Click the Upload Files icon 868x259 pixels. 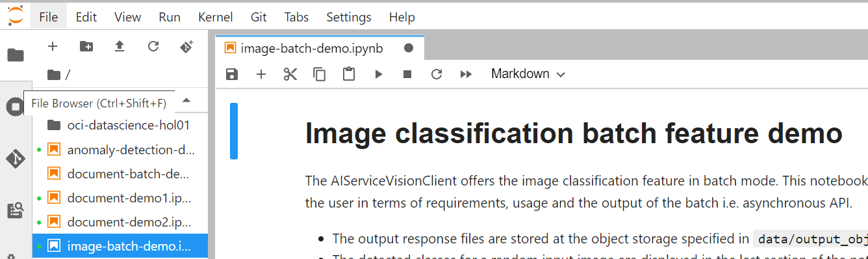pos(120,46)
